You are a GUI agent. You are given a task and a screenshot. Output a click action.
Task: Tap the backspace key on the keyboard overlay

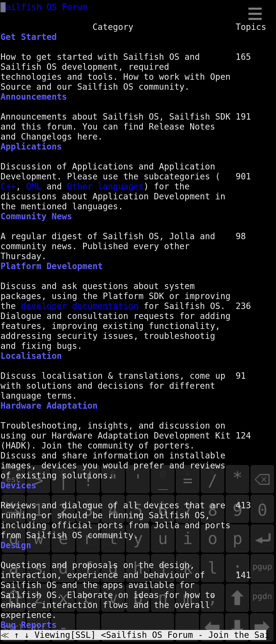coord(262,479)
